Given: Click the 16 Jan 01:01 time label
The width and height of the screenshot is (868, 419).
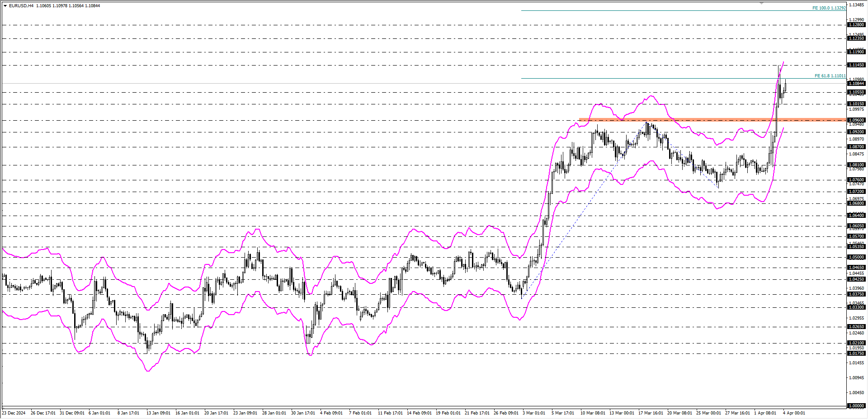Looking at the screenshot, I should click(188, 413).
